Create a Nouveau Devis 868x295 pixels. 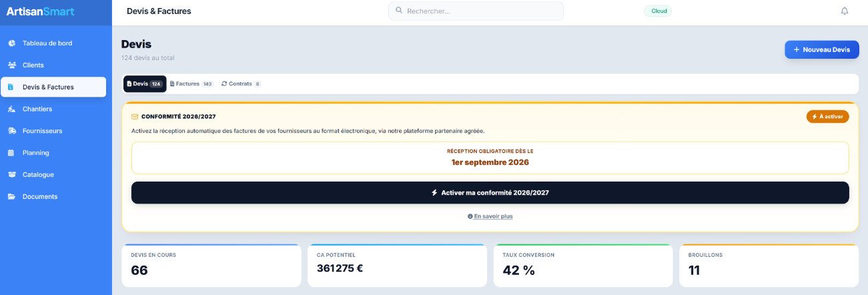coord(821,50)
